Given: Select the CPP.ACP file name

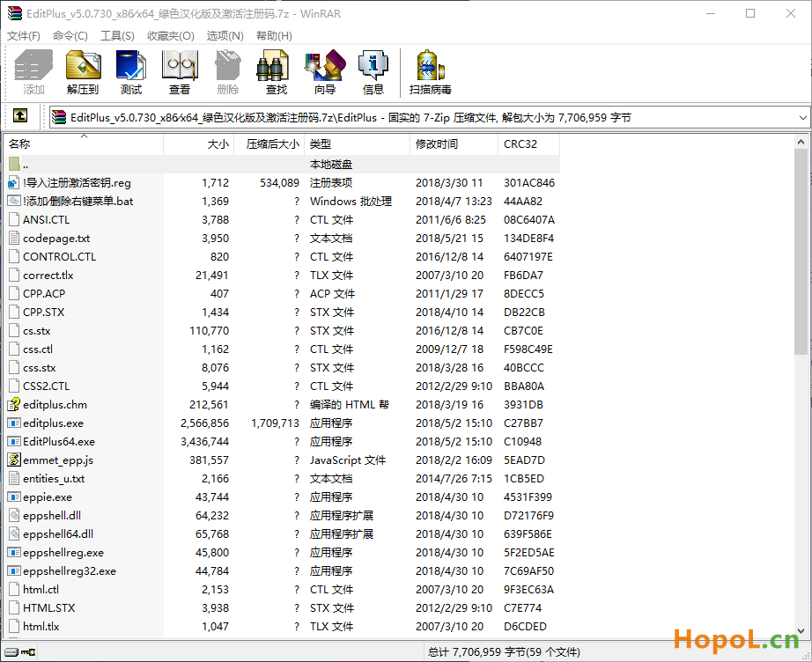Looking at the screenshot, I should (44, 293).
